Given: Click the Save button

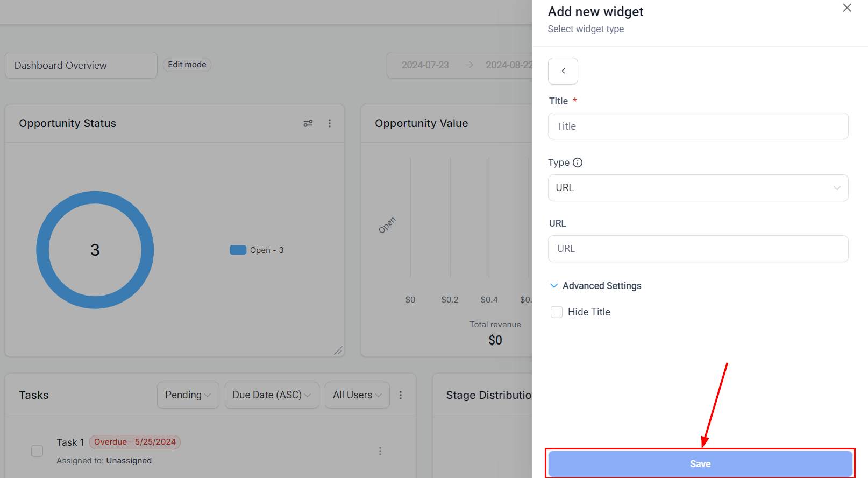Looking at the screenshot, I should (x=700, y=463).
